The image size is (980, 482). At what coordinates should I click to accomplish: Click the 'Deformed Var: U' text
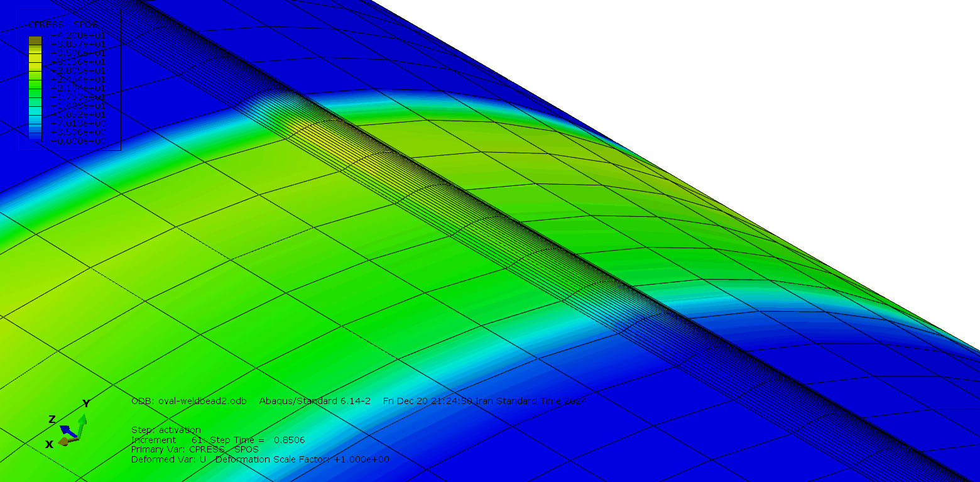point(169,459)
